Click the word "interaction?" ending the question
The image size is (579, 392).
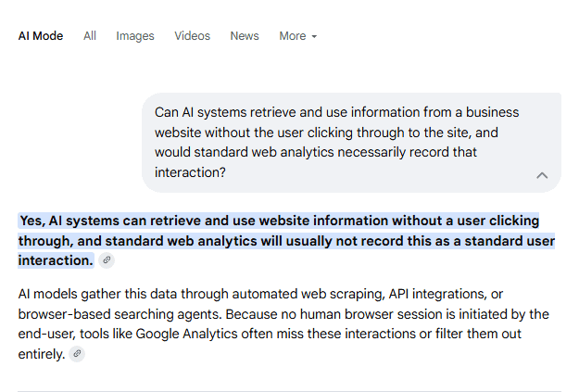point(190,172)
